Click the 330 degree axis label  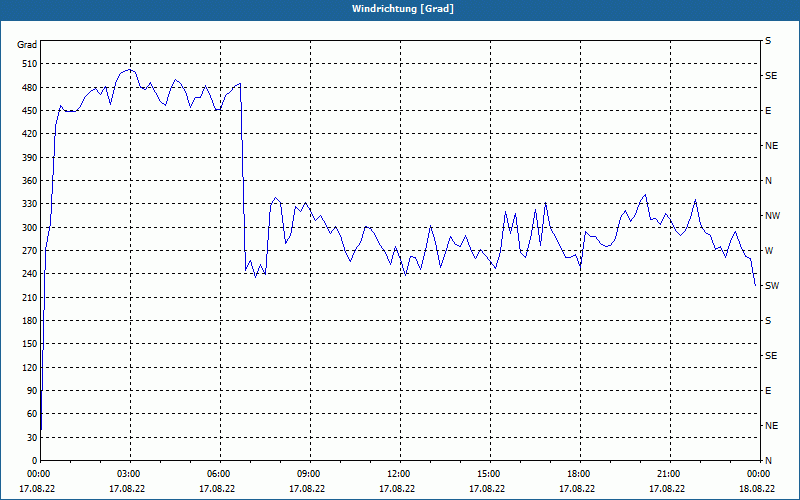(30, 204)
